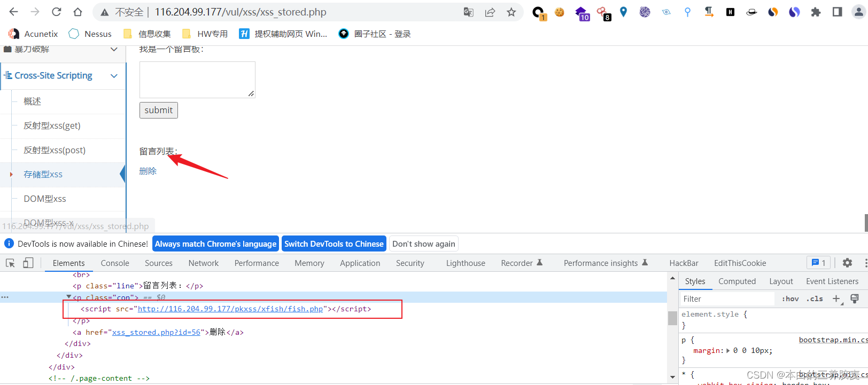Click Always match Chrome's language
Viewport: 868px width, 385px height.
[x=215, y=243]
